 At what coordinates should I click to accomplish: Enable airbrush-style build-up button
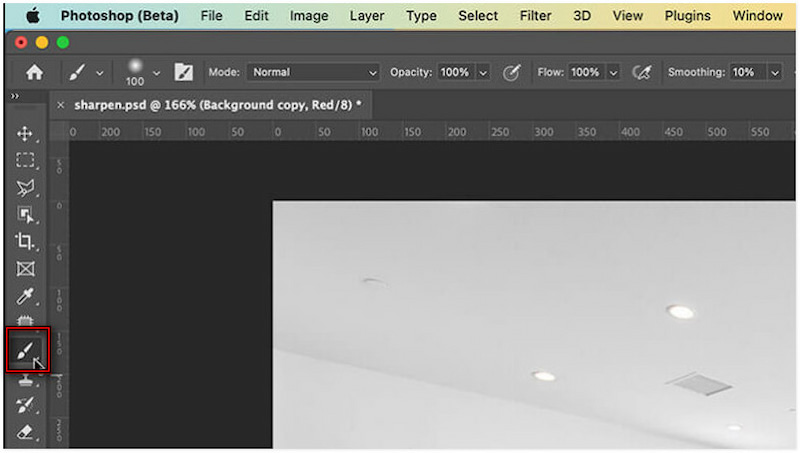coord(643,72)
